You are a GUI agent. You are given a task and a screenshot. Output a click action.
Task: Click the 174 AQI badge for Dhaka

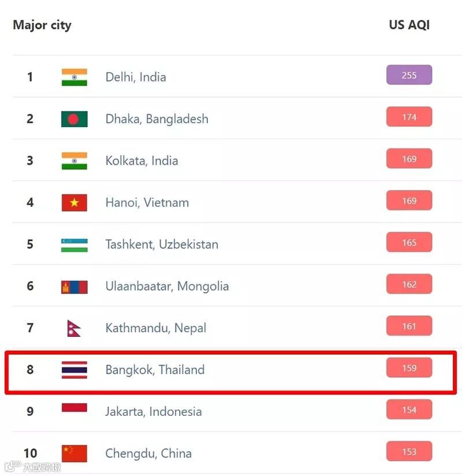[x=409, y=117]
